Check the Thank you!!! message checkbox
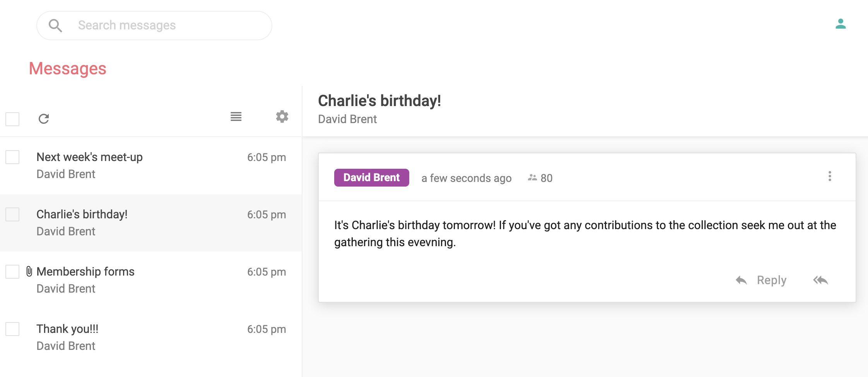868x377 pixels. (12, 329)
